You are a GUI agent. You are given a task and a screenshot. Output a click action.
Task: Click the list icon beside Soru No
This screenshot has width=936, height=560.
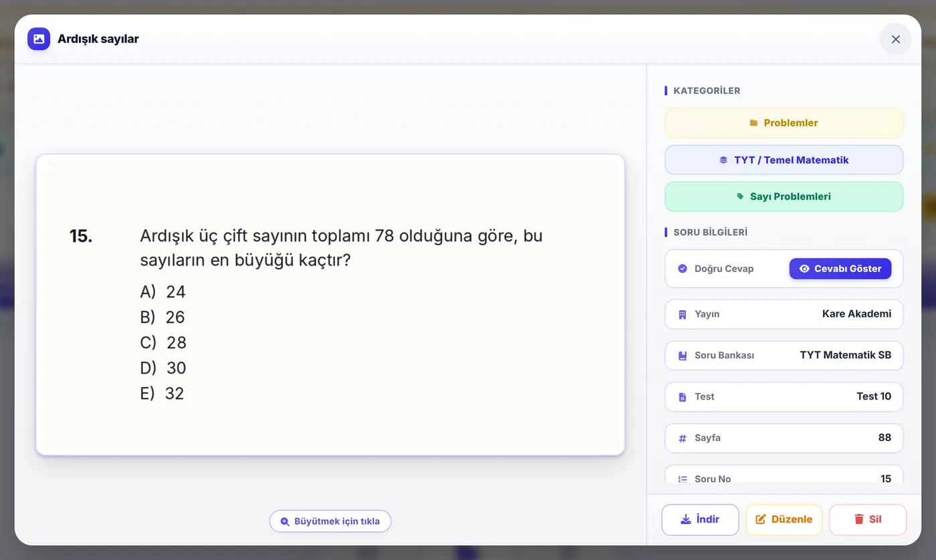coord(683,479)
